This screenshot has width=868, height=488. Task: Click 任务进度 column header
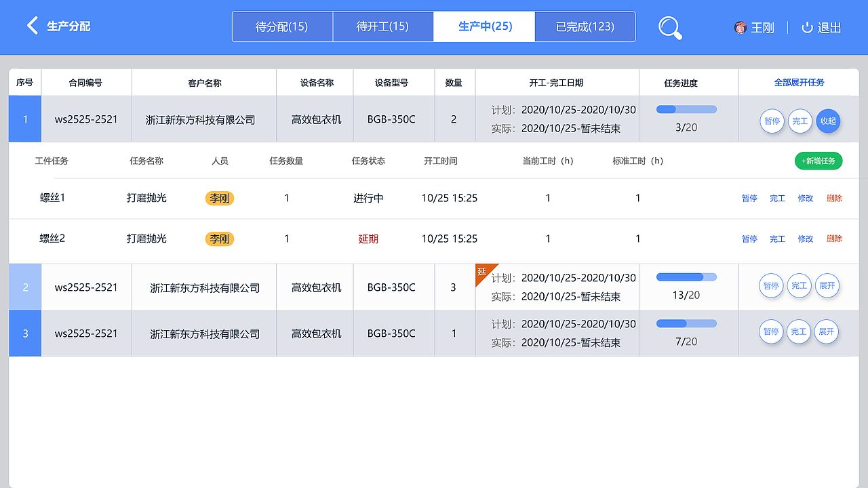(681, 83)
